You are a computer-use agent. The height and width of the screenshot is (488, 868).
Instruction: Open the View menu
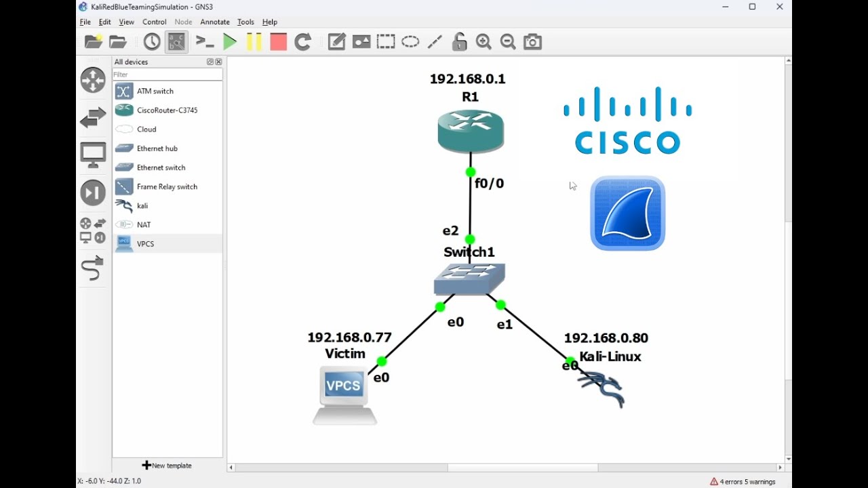pos(126,22)
